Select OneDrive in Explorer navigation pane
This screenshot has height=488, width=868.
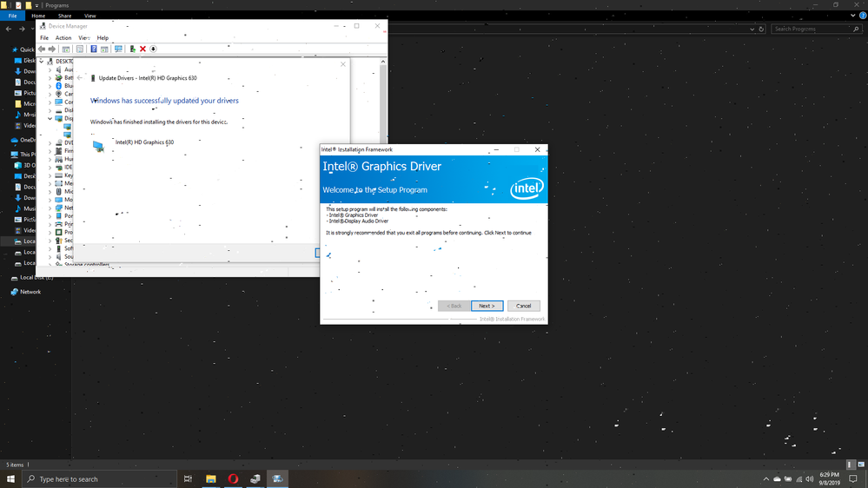[23, 140]
